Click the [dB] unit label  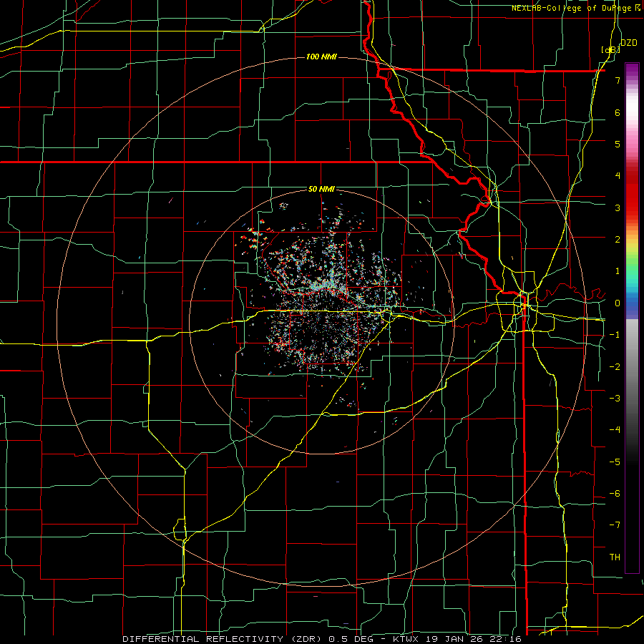point(611,49)
